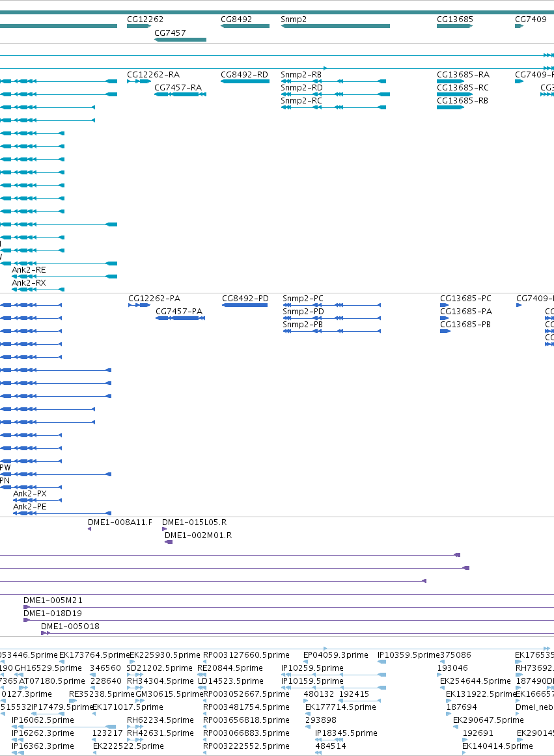This screenshot has width=554, height=756.
Task: Select the CG13685-PA protein label
Action: (x=466, y=312)
